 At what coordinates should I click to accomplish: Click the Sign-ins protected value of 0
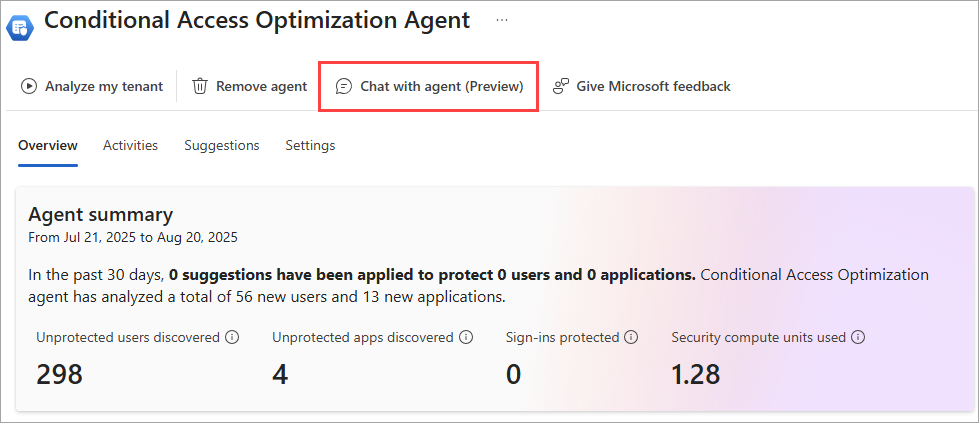pos(515,374)
